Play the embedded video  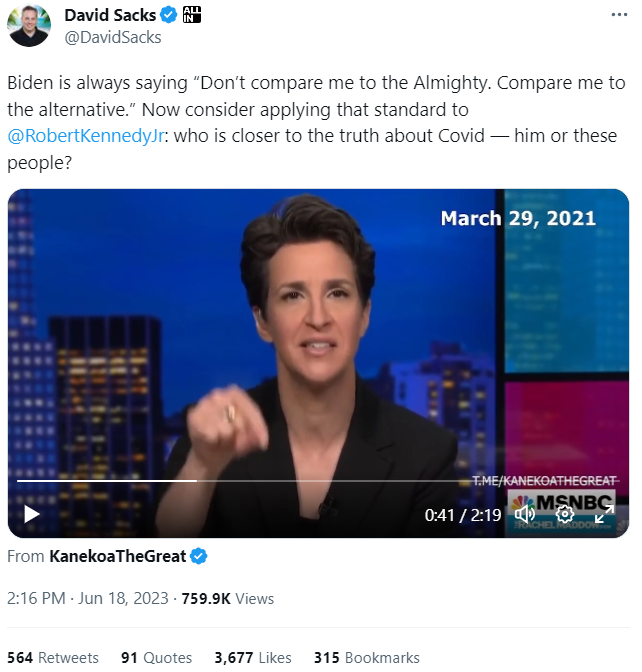click(32, 514)
